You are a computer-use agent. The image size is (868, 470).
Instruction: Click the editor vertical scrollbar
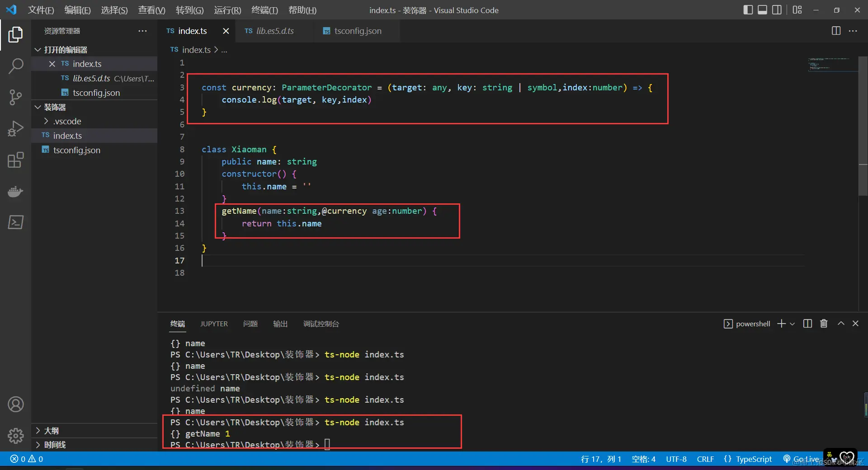863,127
